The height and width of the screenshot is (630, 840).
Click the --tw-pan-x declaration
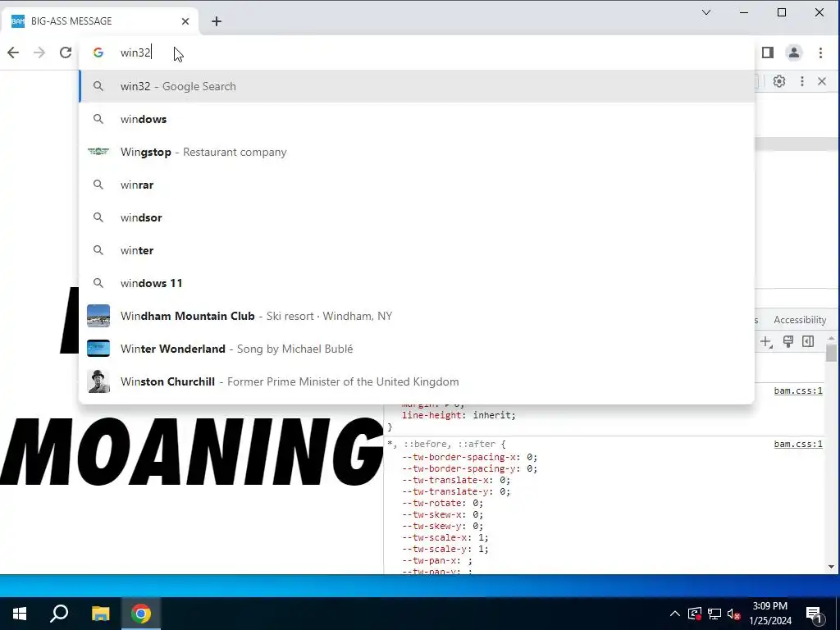pos(437,561)
